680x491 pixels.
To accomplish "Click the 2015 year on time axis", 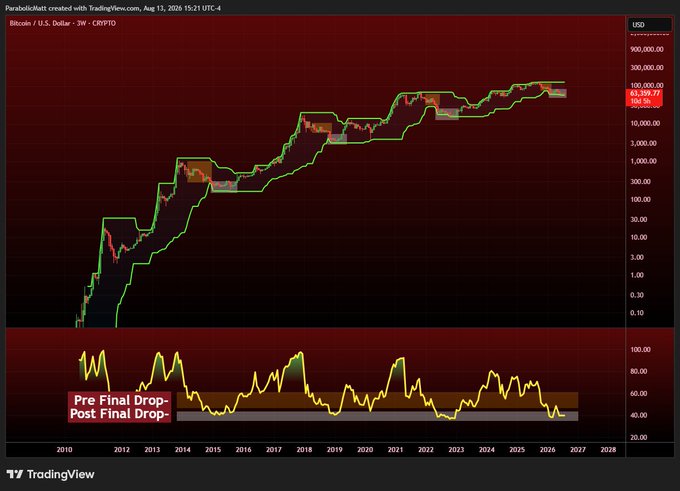I will 213,449.
